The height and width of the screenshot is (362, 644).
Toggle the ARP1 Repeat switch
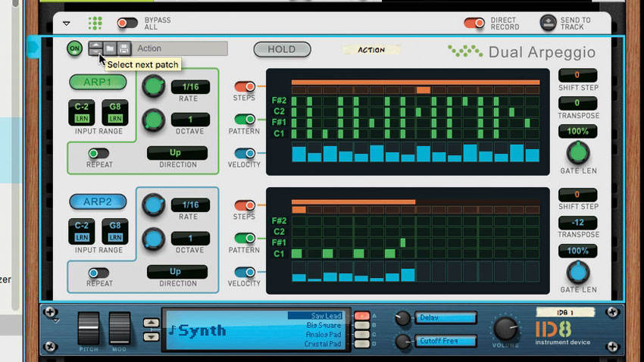point(98,153)
